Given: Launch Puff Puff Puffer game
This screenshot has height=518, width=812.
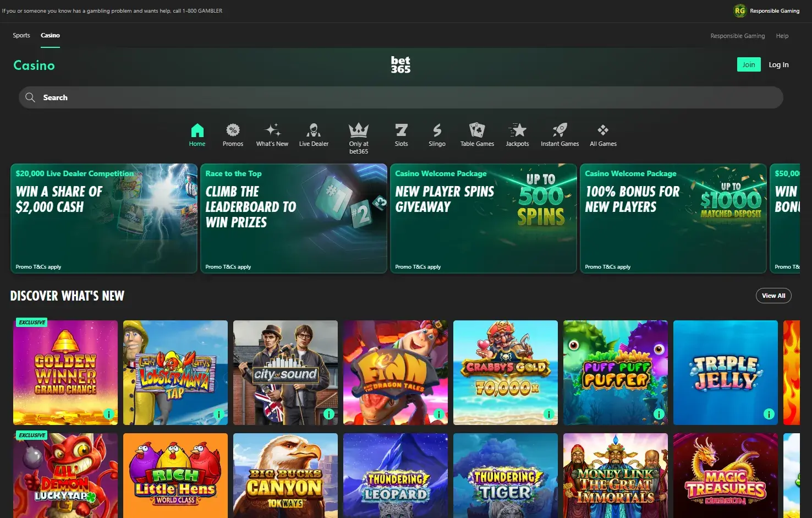Looking at the screenshot, I should click(x=616, y=373).
